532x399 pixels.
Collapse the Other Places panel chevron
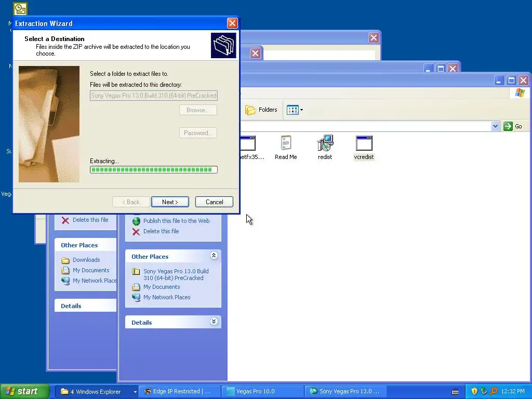pyautogui.click(x=214, y=256)
